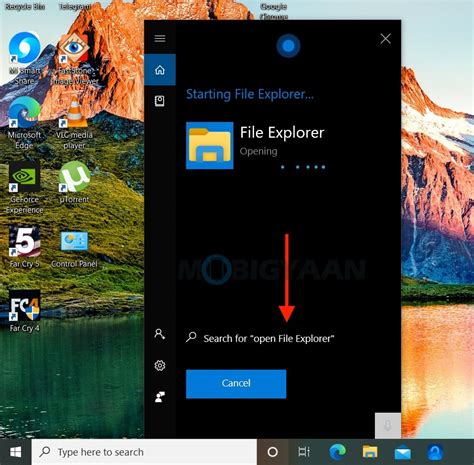Click the Cortana listening circle icon
The width and height of the screenshot is (474, 465).
pyautogui.click(x=288, y=46)
